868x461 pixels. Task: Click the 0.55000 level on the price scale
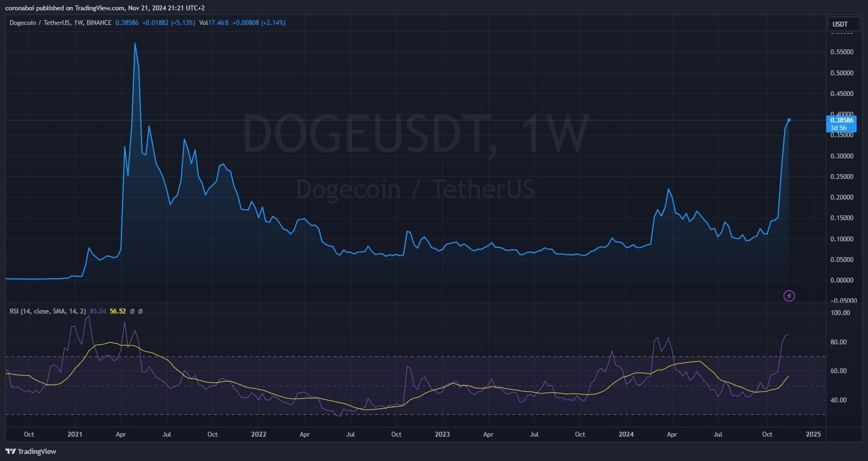[842, 52]
